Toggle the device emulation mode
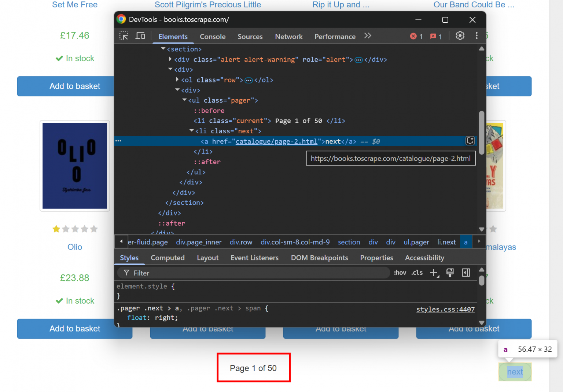This screenshot has height=392, width=563. pos(140,36)
